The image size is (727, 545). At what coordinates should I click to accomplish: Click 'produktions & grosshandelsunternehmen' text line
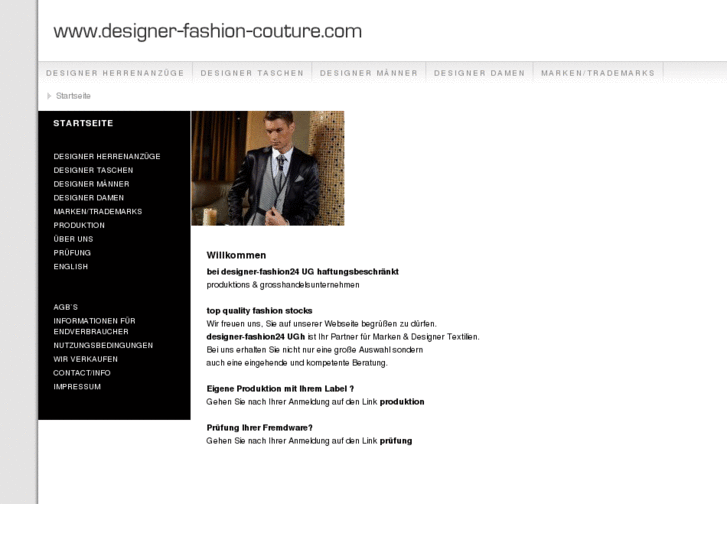(x=283, y=285)
